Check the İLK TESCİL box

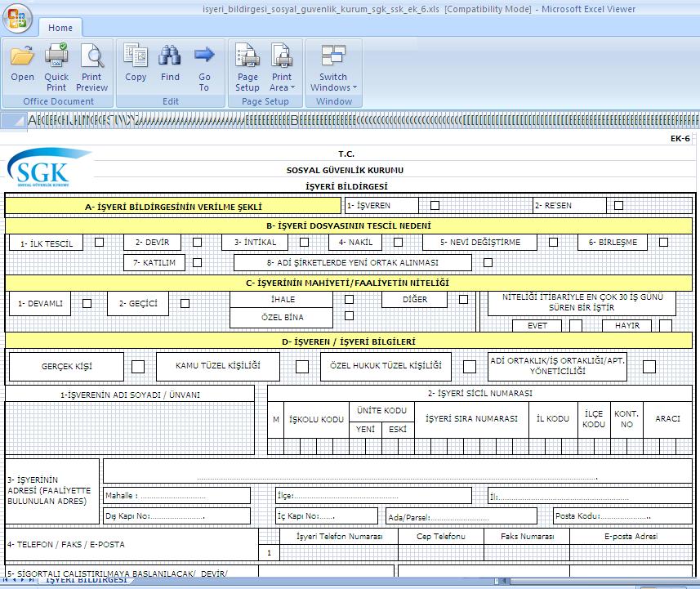click(x=99, y=242)
